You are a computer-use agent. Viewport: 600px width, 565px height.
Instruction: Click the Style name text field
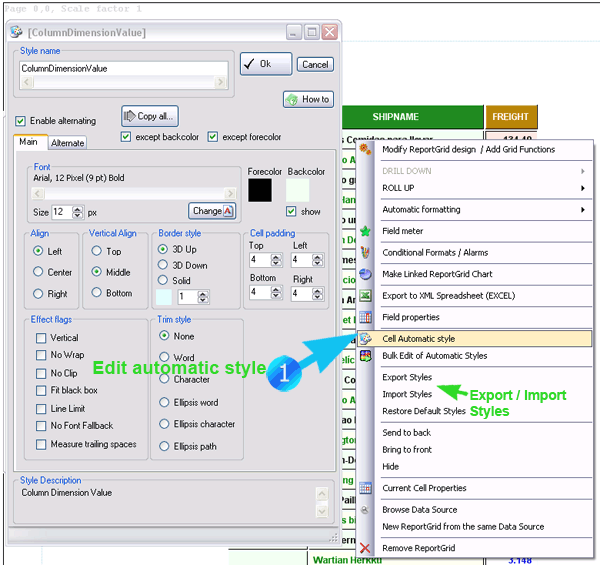[124, 68]
